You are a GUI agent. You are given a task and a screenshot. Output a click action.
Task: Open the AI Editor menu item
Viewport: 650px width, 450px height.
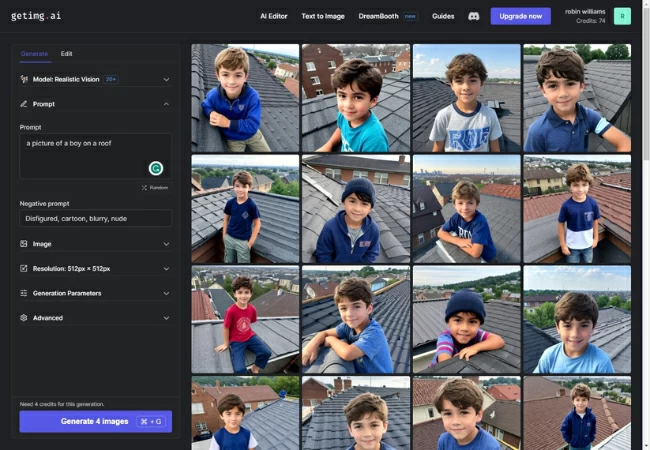point(274,16)
